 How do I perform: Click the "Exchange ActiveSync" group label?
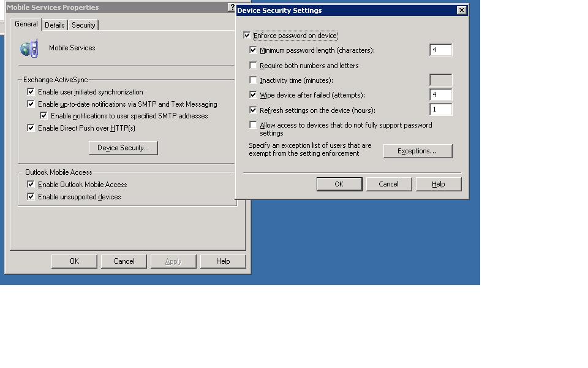coord(56,80)
